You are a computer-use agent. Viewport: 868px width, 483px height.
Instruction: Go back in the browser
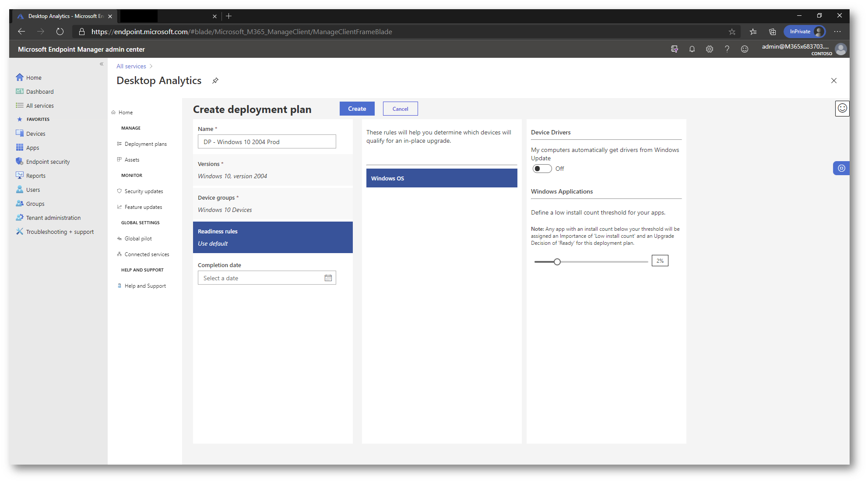coord(21,32)
